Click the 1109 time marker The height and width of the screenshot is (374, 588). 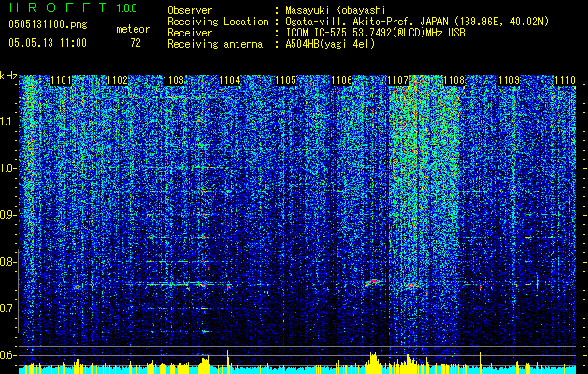click(509, 80)
